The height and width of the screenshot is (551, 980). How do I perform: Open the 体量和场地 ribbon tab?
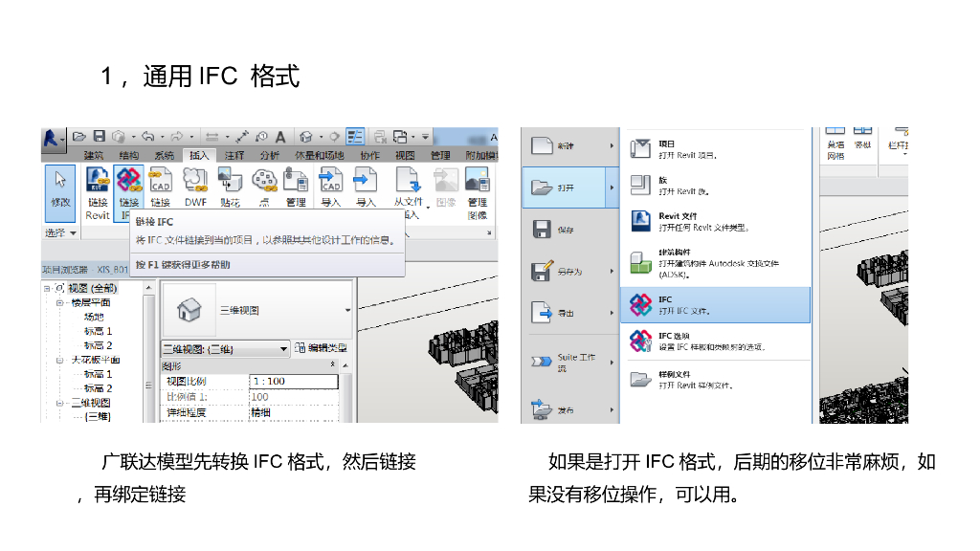point(320,155)
